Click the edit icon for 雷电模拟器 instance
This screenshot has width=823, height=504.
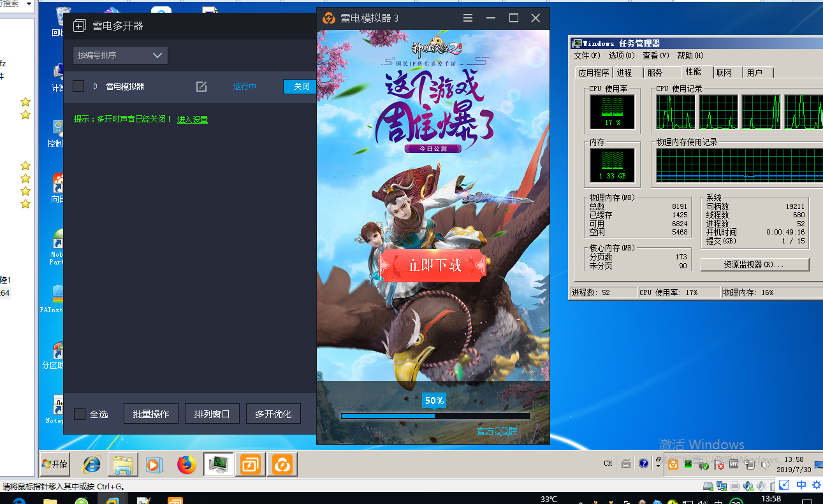[x=201, y=87]
